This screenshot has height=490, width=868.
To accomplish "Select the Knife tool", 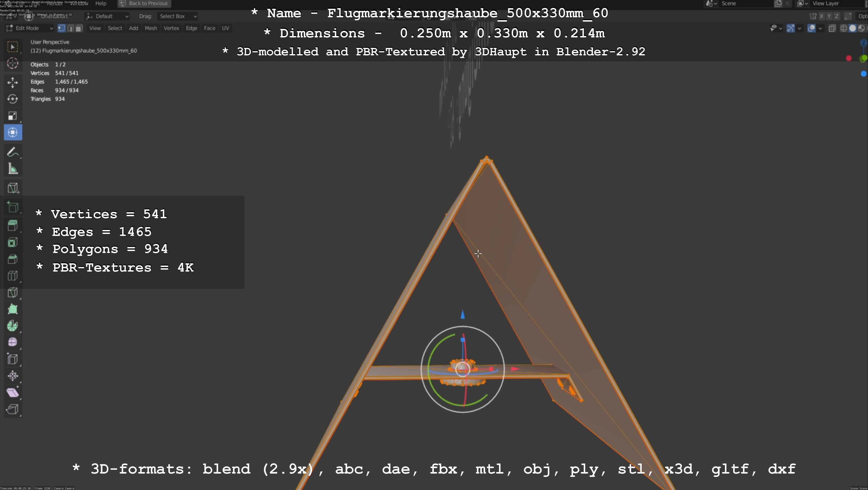I will coord(12,292).
